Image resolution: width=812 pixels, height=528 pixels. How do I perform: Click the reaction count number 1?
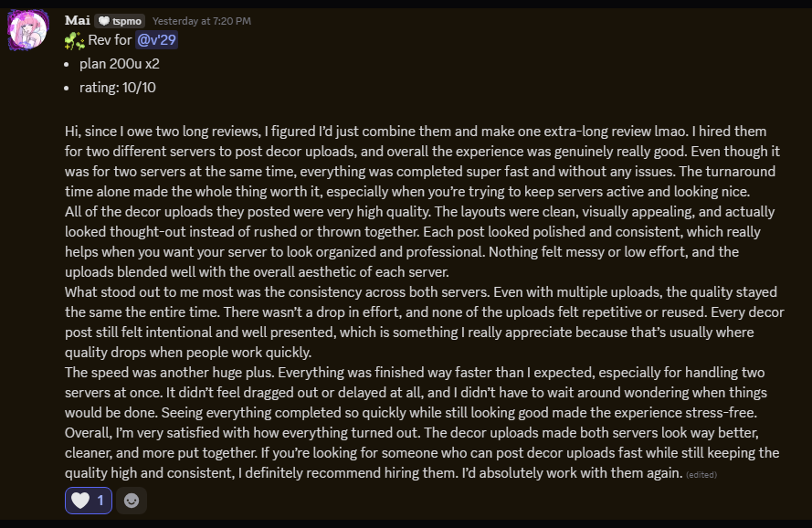tap(100, 501)
